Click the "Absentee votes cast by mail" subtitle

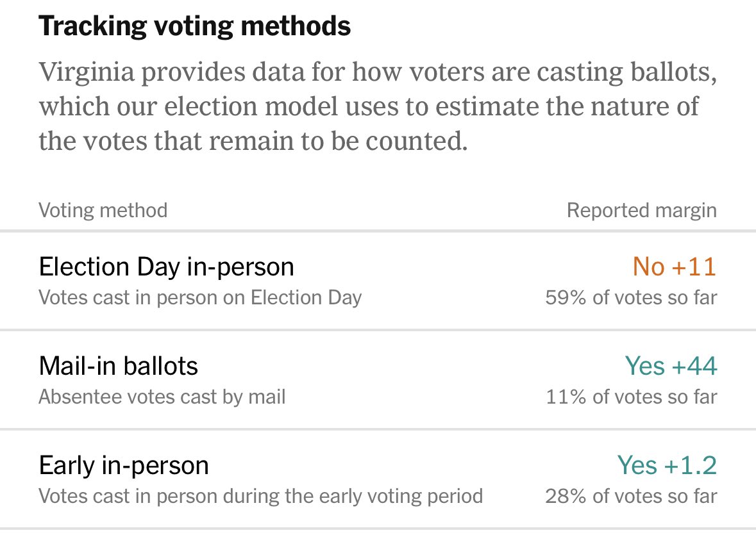pos(162,397)
